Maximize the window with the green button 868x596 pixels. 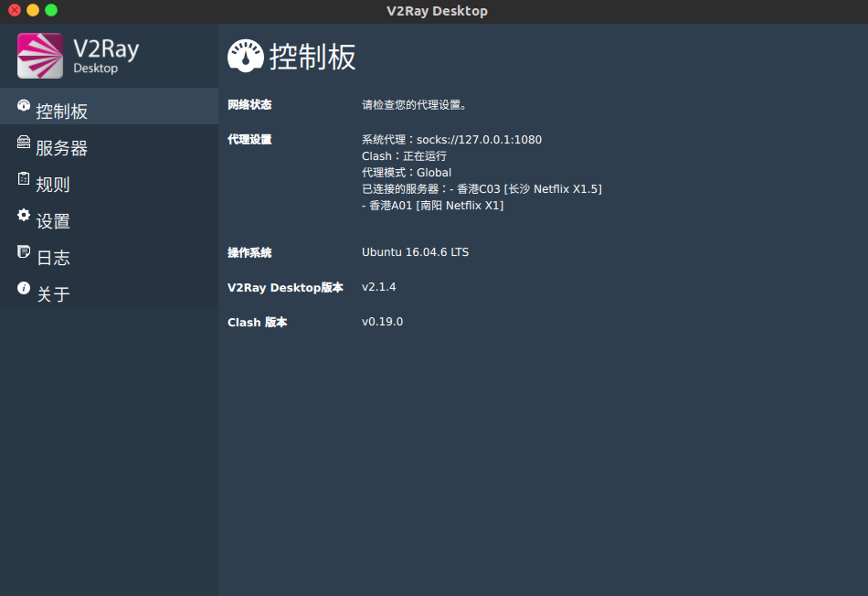pos(51,10)
